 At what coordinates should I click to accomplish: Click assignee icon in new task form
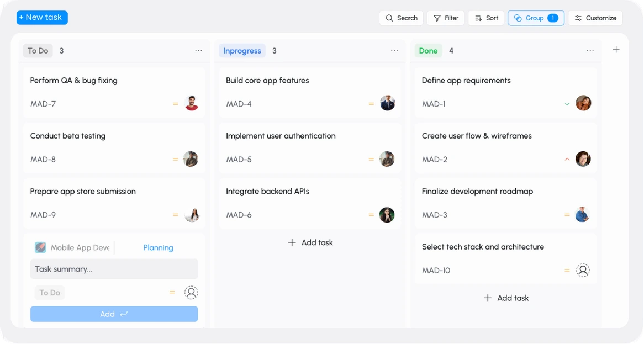[x=191, y=293]
